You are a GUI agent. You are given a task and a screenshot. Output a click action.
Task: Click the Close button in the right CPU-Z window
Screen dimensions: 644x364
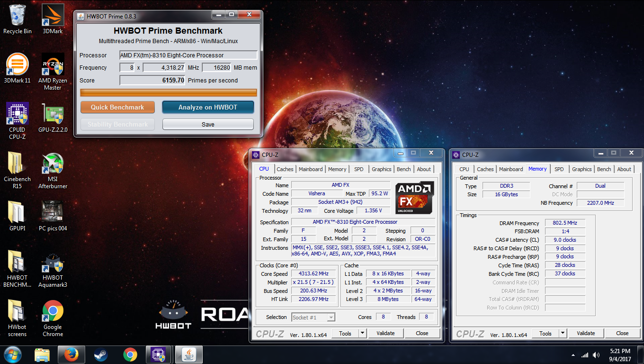point(622,334)
